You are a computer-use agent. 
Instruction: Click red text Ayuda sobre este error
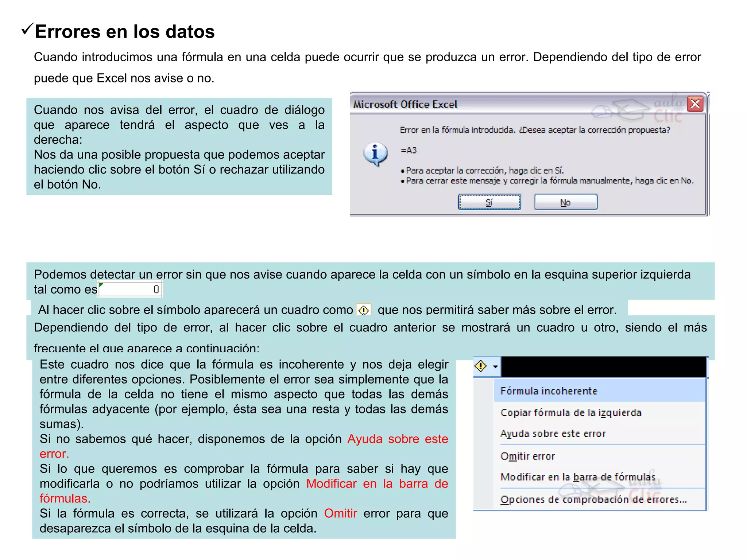tap(244, 446)
